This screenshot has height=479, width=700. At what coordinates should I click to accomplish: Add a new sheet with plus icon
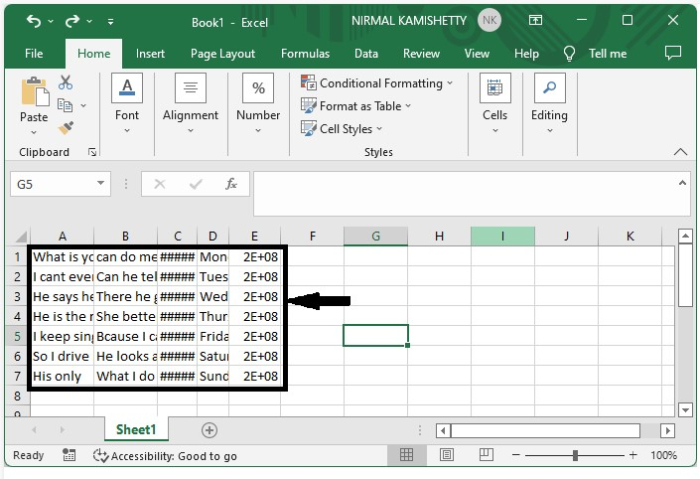pyautogui.click(x=209, y=430)
